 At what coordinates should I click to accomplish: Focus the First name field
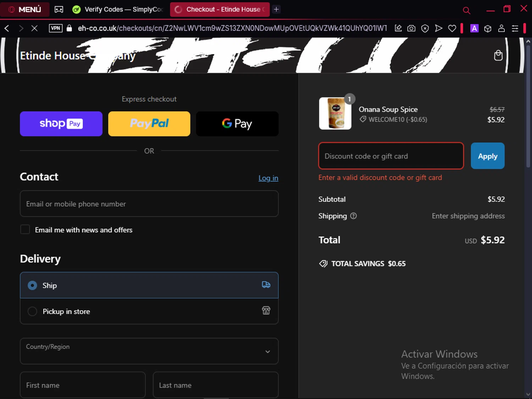click(83, 385)
